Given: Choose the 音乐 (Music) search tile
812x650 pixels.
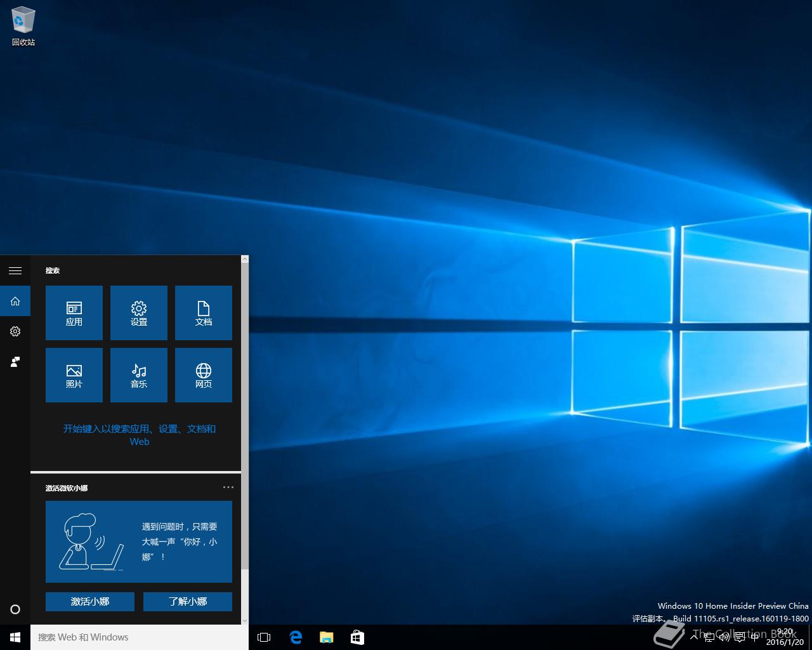Looking at the screenshot, I should click(x=139, y=375).
